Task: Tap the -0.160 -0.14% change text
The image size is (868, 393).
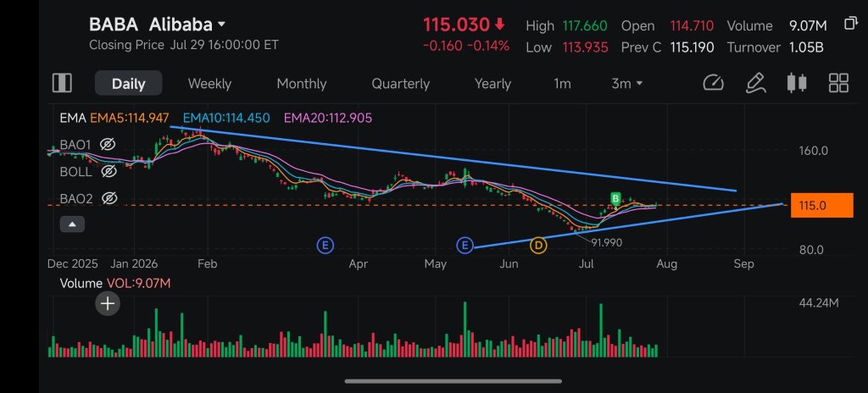Action: pos(465,46)
